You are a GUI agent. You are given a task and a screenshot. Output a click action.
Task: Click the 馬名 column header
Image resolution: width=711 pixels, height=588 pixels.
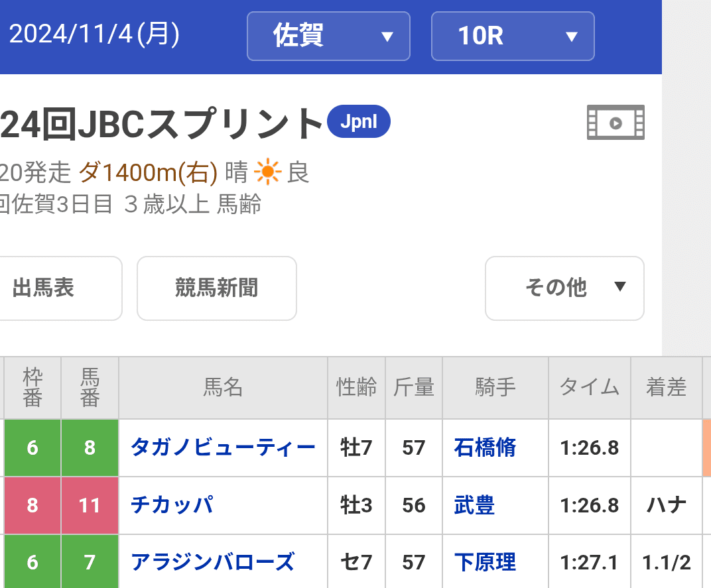point(223,387)
